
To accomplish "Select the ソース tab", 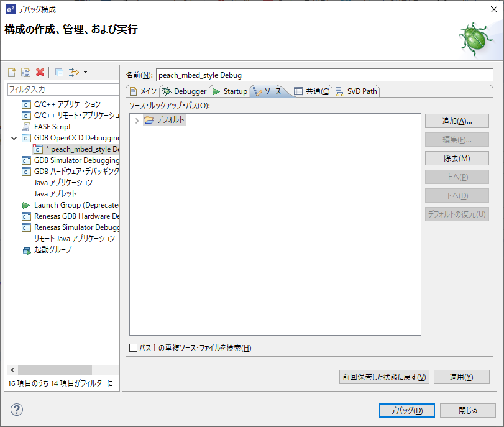I will (x=267, y=91).
